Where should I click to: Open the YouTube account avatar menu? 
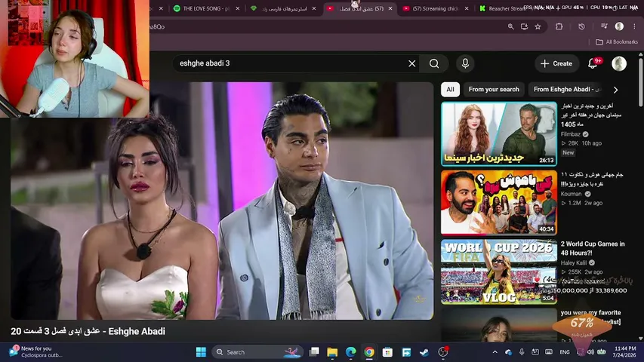coord(619,63)
